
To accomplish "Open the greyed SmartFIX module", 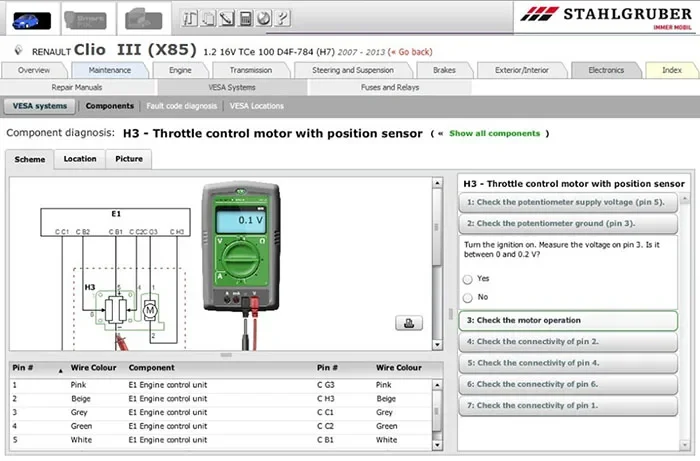I will click(x=86, y=20).
